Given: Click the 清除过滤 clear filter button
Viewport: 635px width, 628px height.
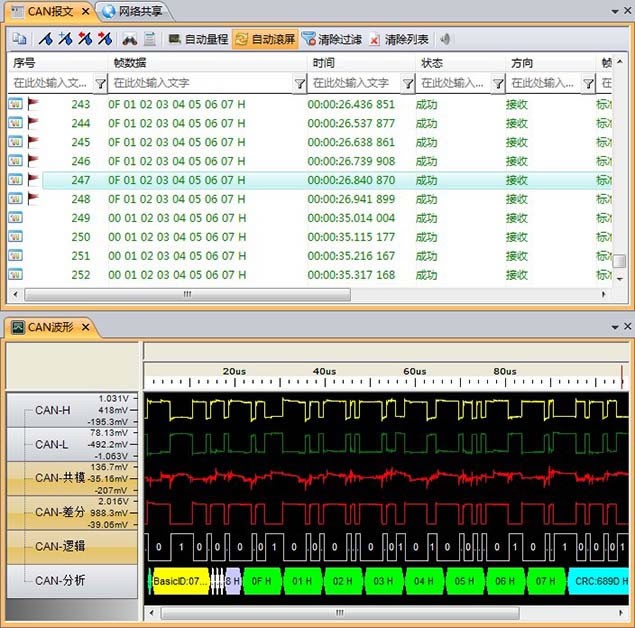Looking at the screenshot, I should (325, 40).
